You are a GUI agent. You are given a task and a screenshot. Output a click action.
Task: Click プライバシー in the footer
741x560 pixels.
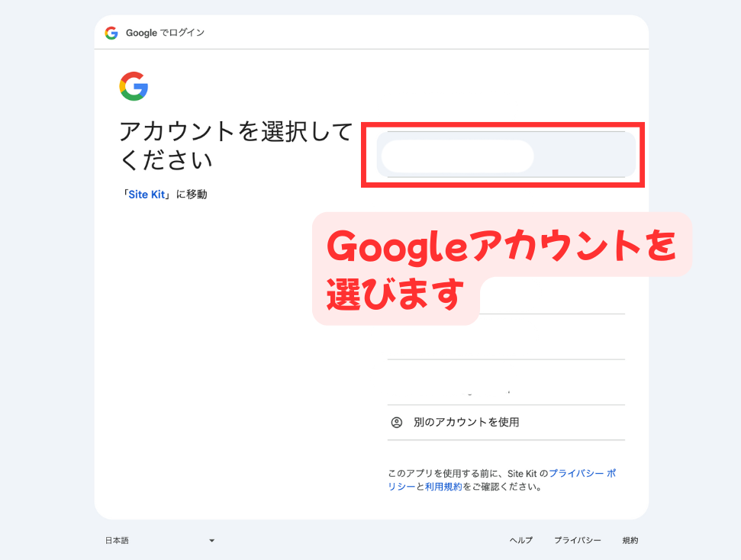[578, 540]
